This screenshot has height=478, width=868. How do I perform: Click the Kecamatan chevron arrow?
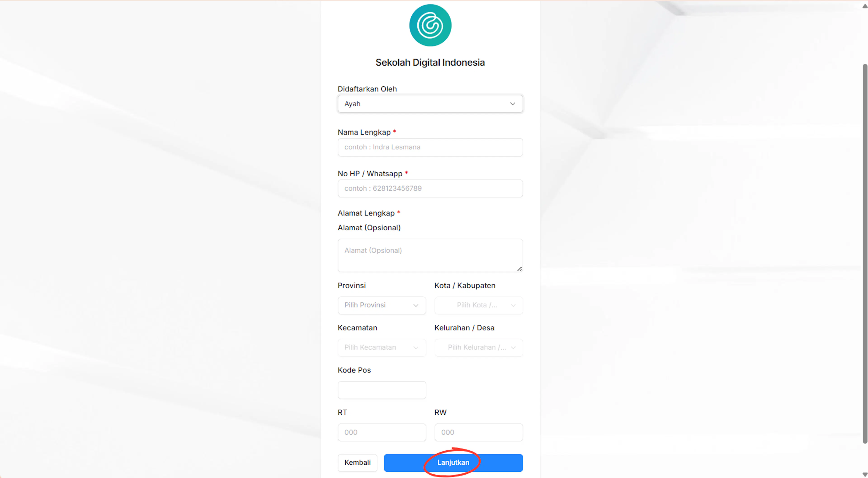click(416, 348)
